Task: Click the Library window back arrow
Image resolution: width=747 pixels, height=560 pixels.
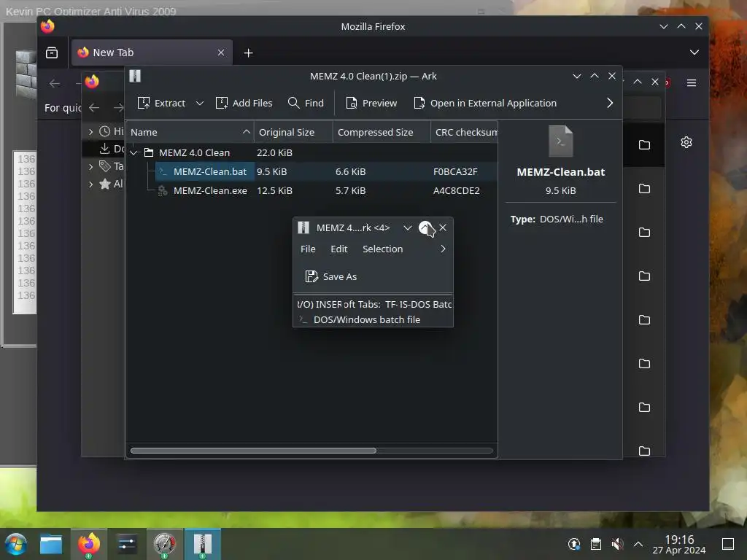Action: coord(94,108)
